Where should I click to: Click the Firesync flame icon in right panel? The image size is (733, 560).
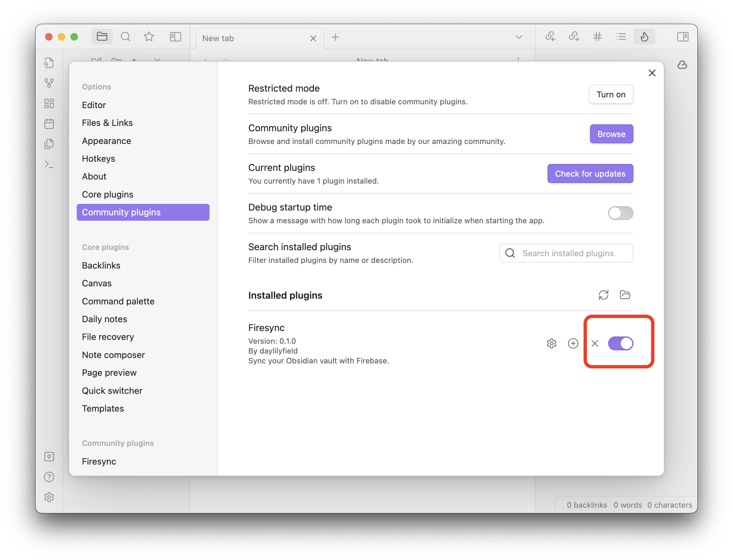[644, 37]
